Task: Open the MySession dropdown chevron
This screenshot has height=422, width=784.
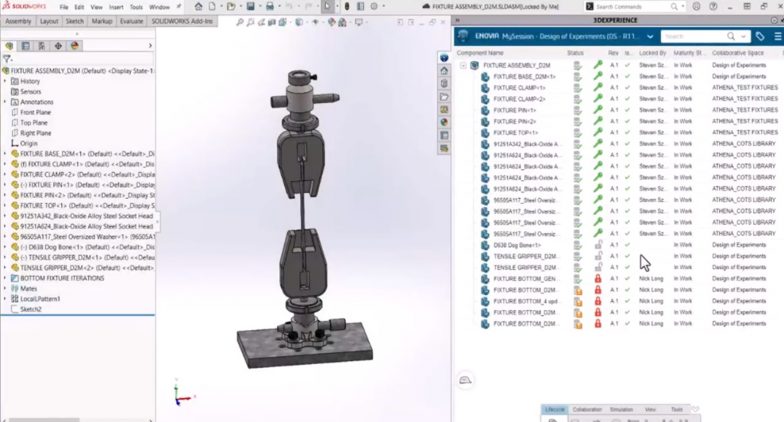Action: coord(649,36)
